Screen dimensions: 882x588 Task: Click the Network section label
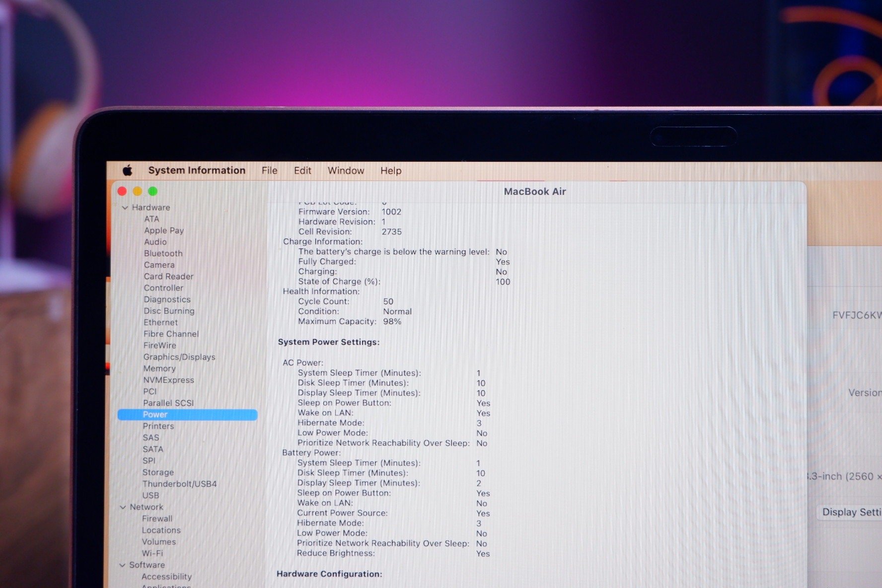[147, 507]
